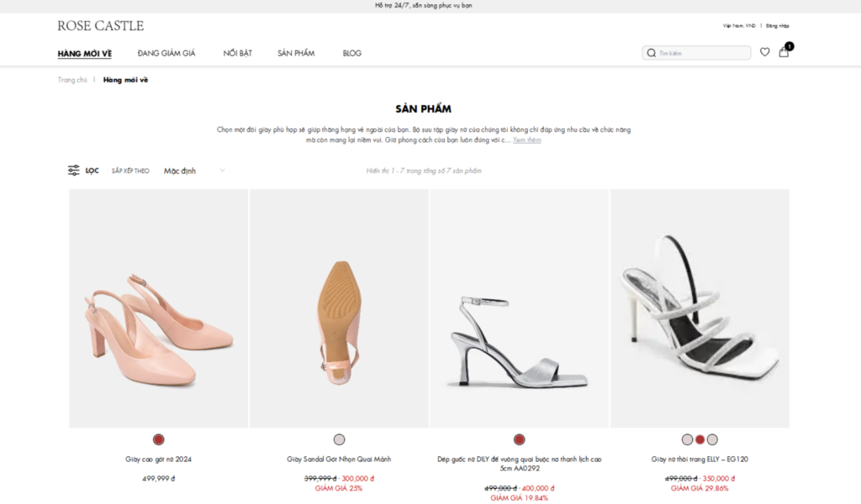The image size is (861, 504).
Task: Go to the NỔI BẬT section
Action: tap(237, 53)
